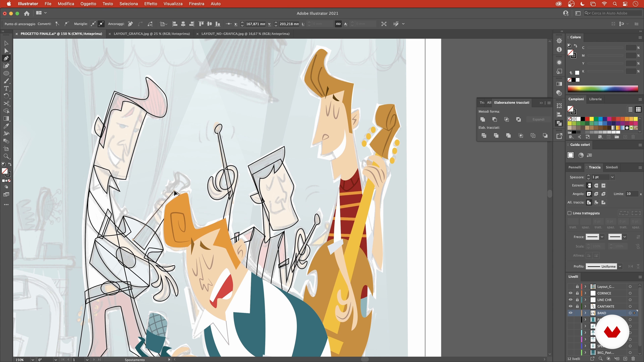This screenshot has width=644, height=362.
Task: Select the Gradient tool
Action: click(6, 118)
